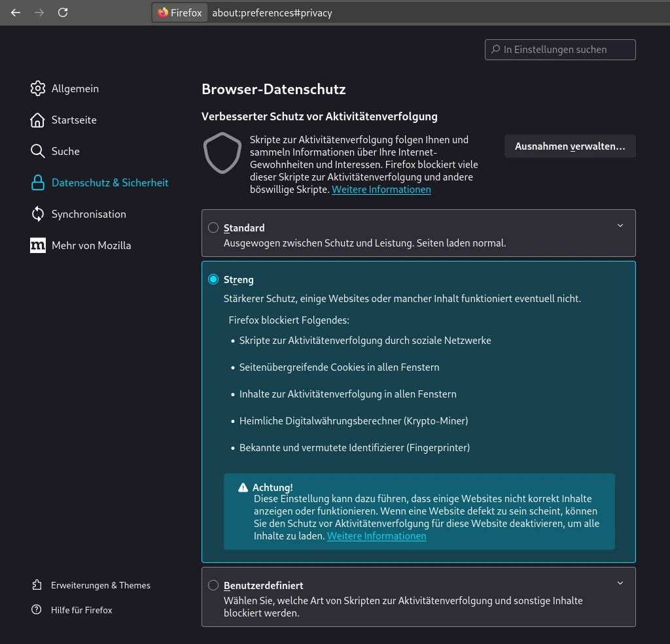Expand the Standard option details chevron

click(620, 226)
